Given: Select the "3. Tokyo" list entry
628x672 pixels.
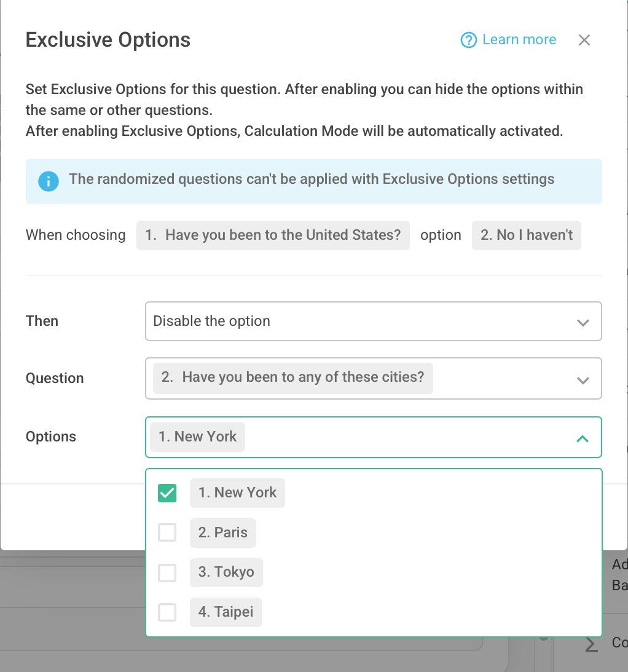Looking at the screenshot, I should (x=226, y=572).
